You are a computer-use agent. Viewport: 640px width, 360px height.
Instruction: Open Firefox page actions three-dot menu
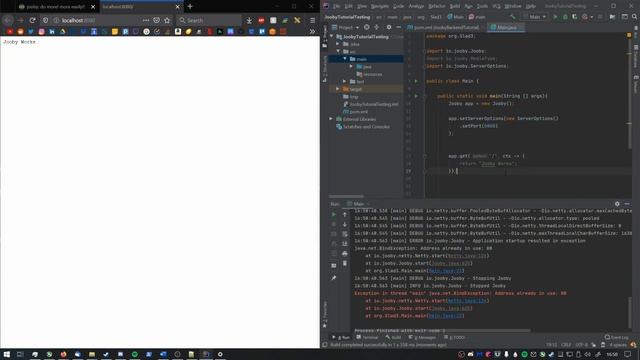(x=146, y=20)
